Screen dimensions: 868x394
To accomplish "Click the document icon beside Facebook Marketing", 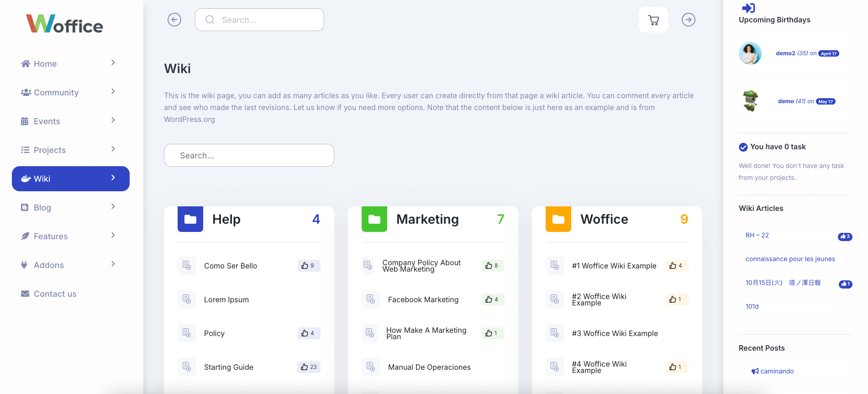I will pos(371,299).
